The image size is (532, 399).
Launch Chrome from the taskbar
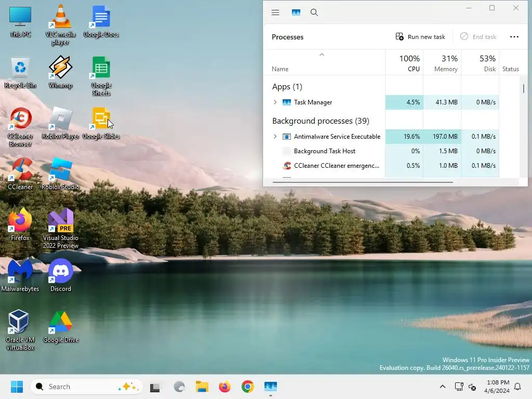tap(248, 387)
